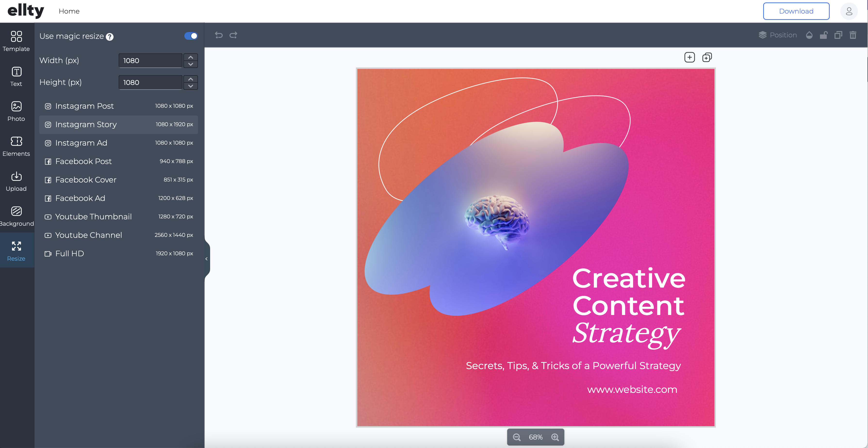This screenshot has width=868, height=448.
Task: Delete the design using the trash icon
Action: (x=853, y=35)
